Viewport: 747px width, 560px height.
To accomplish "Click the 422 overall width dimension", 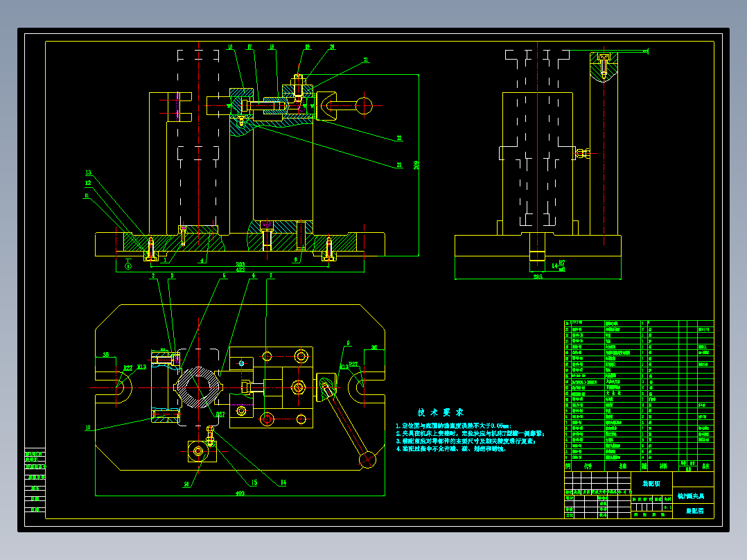I will point(240,270).
